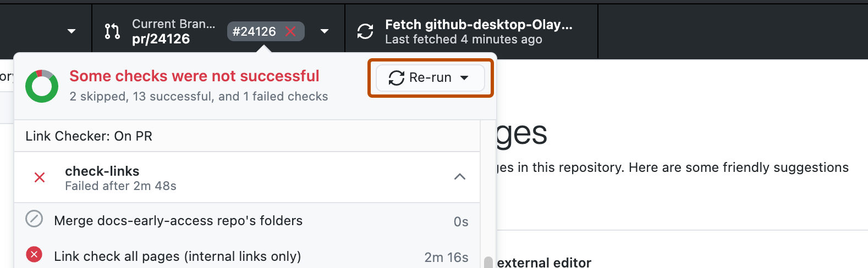Open the repository dropdown arrow at left
This screenshot has height=268, width=868.
[x=72, y=31]
